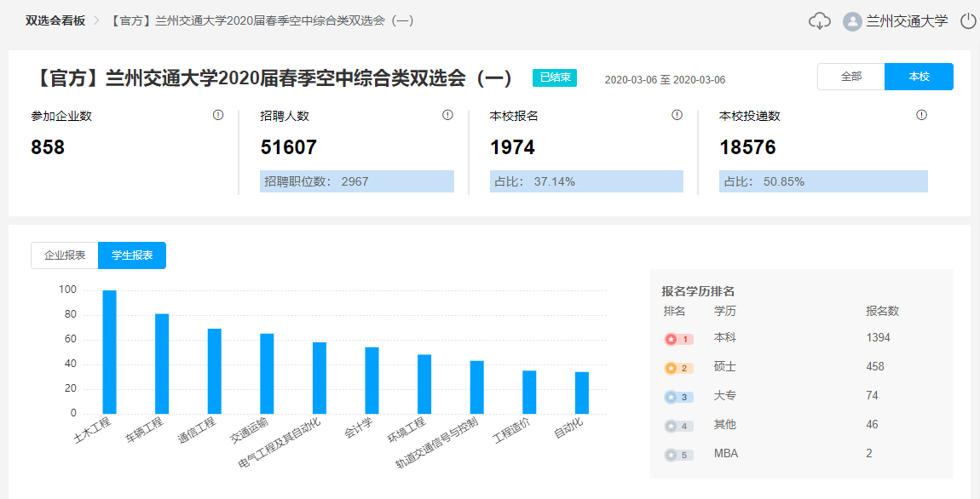Click the rank 1 medal badge
Screen dimensions: 980x499
point(678,339)
